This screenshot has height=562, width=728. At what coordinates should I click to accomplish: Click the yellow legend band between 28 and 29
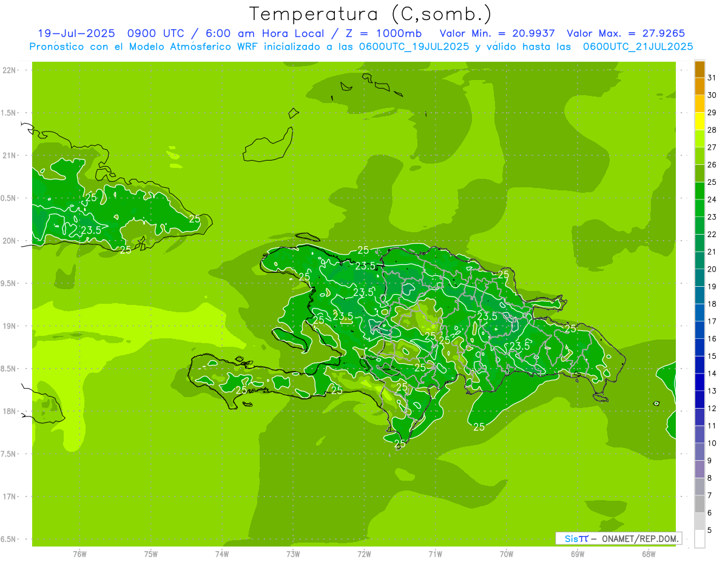pos(699,121)
